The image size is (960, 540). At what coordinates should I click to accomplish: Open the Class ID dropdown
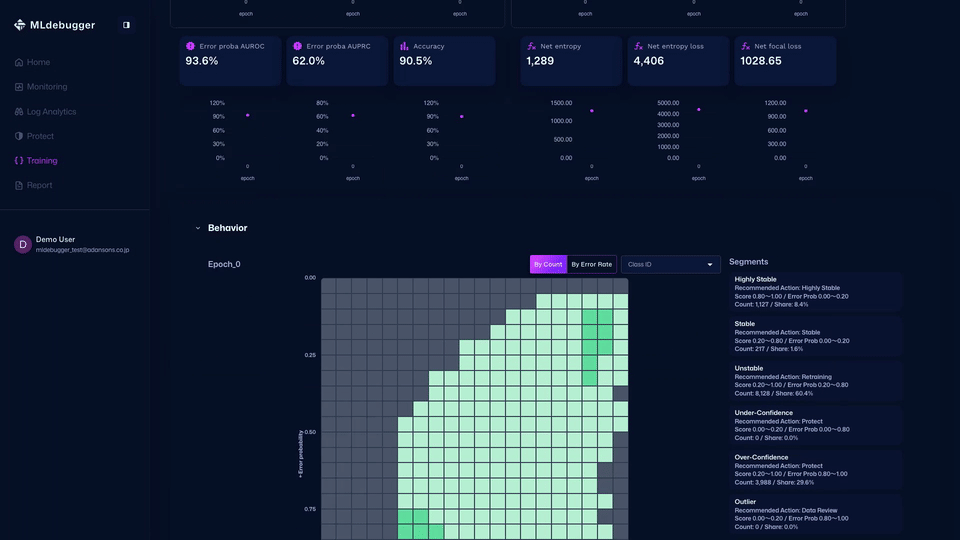coord(670,264)
